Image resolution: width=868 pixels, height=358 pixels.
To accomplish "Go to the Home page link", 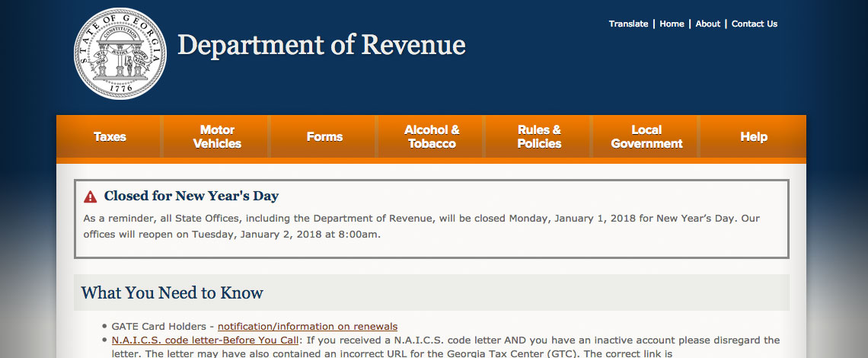I will (672, 24).
